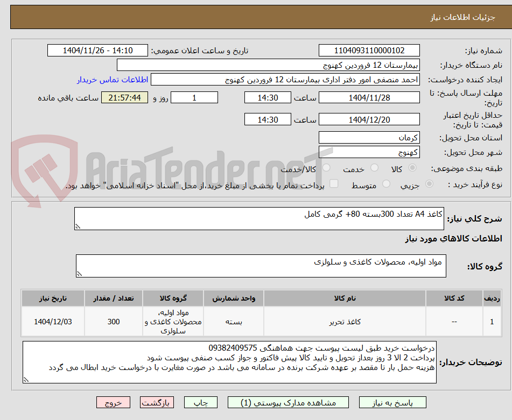Click the announcement date field 1404/11/26 - 14:10
Viewport: 512px width, 420px height.
coord(97,51)
